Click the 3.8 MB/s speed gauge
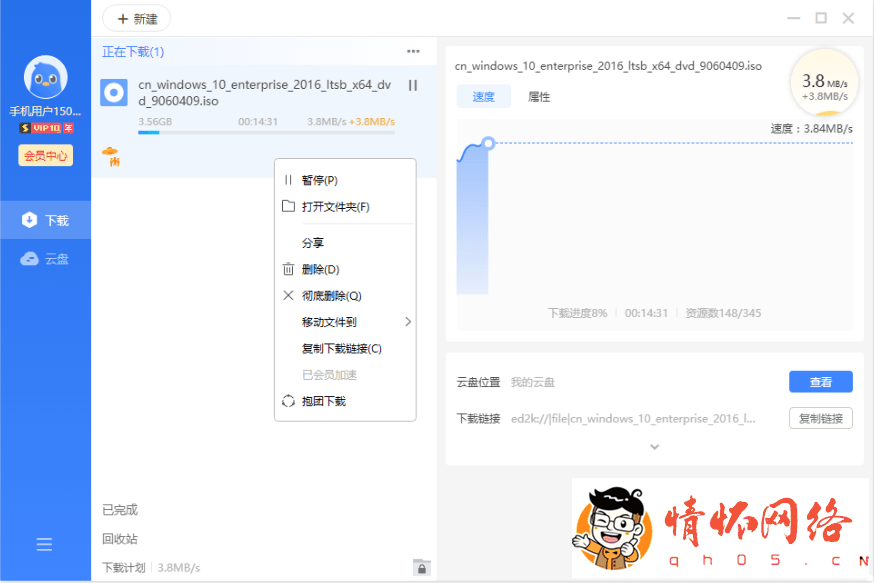Image resolution: width=874 pixels, height=583 pixels. (824, 82)
